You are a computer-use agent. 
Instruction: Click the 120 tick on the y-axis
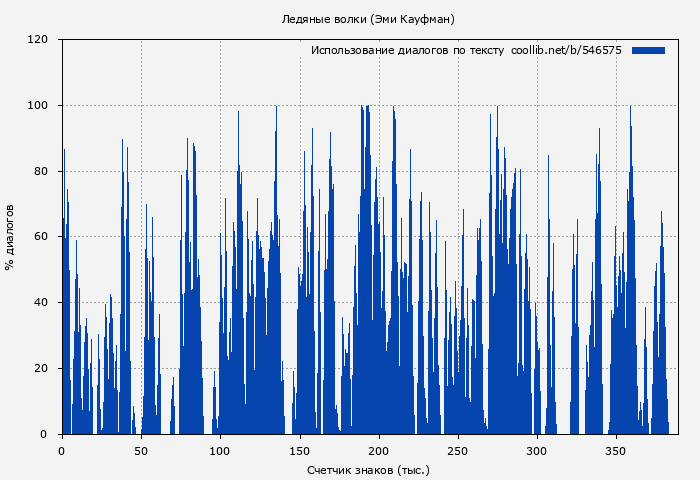39,40
